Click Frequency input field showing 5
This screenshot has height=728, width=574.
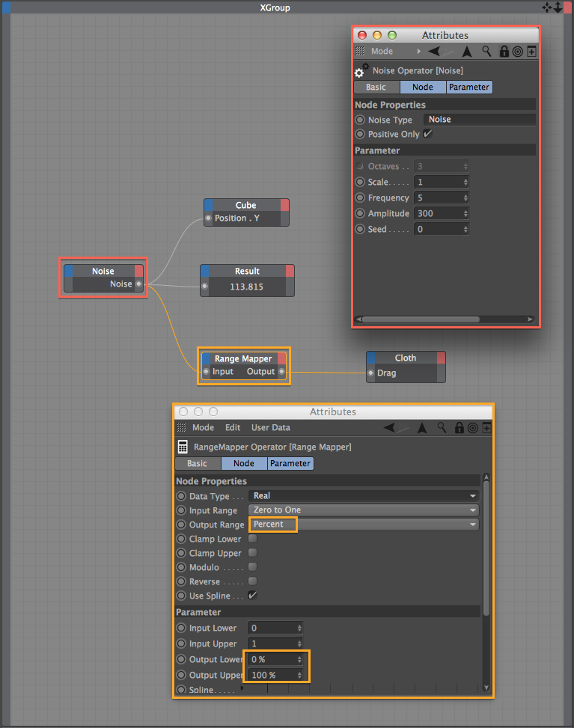(442, 198)
